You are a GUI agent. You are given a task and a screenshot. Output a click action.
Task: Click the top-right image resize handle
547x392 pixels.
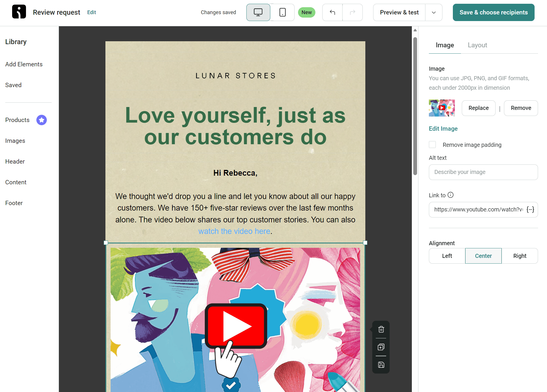click(x=365, y=243)
